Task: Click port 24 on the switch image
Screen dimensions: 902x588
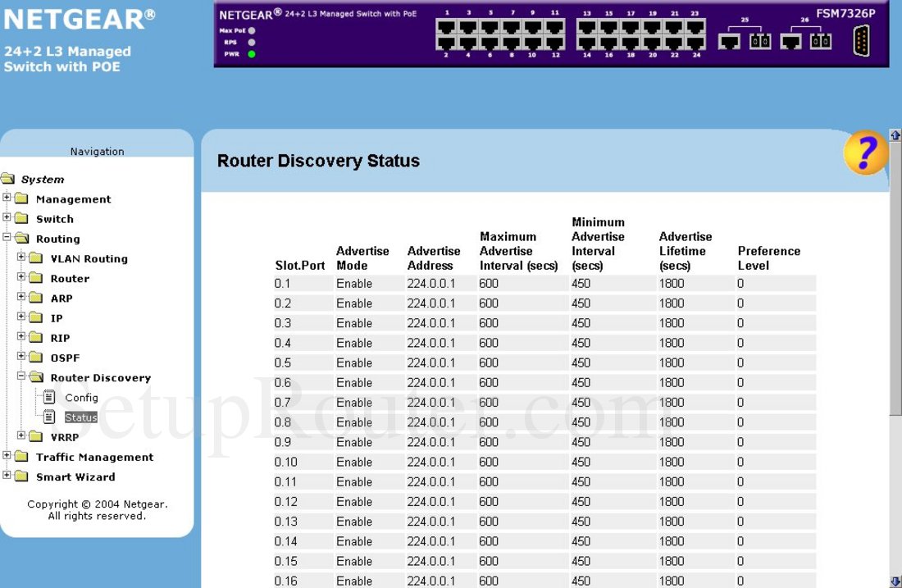Action: click(695, 43)
